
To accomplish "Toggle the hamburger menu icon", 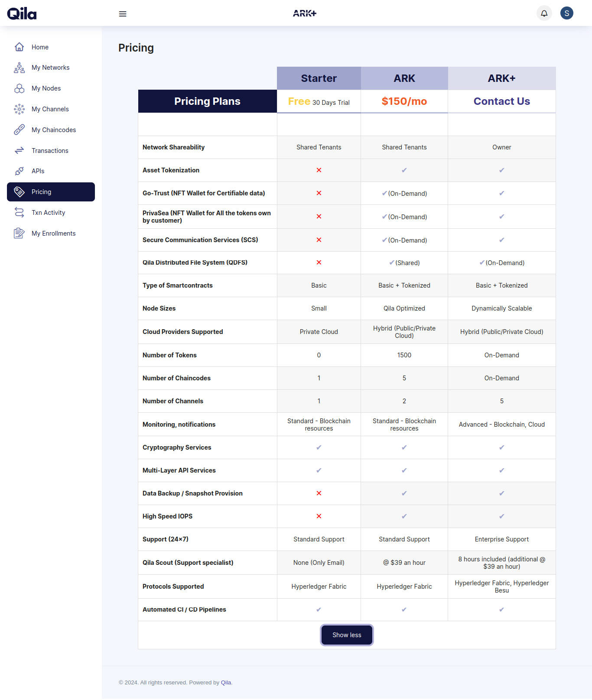I will tap(123, 14).
